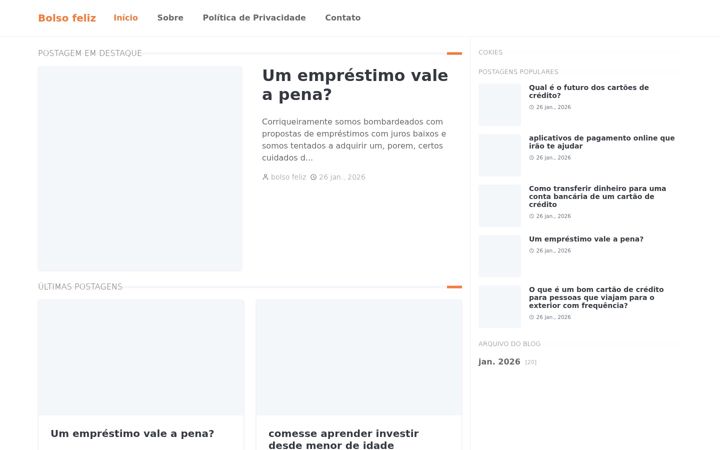Click clock icon under Como transferir dinheiro post
This screenshot has height=450, width=720.
531,216
